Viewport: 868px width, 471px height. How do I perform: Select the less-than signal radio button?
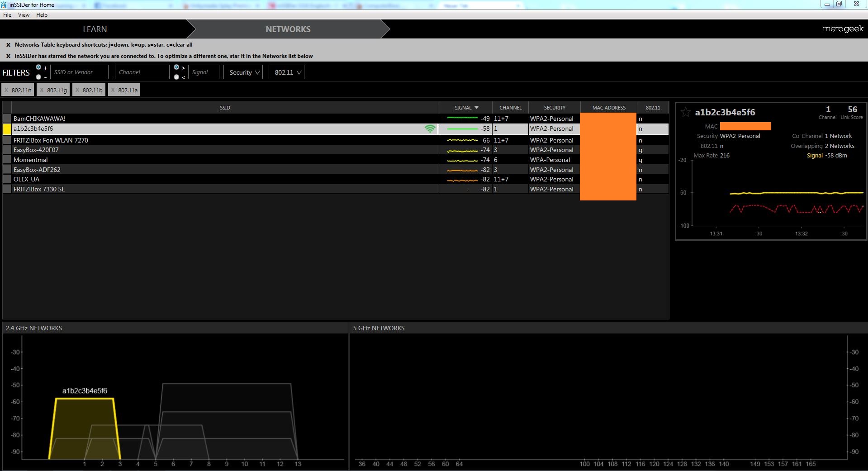[176, 77]
